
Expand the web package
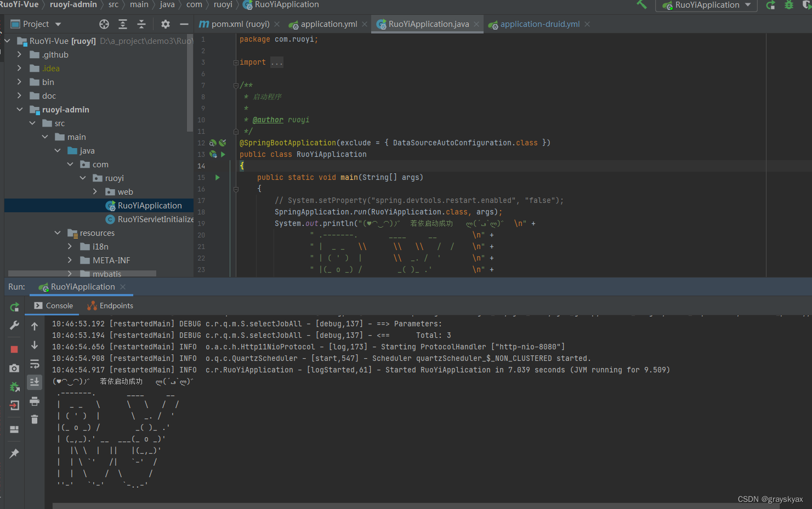pyautogui.click(x=95, y=192)
